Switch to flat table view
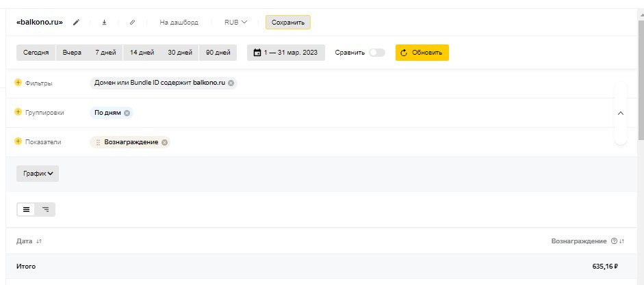This screenshot has height=285, width=644. [27, 210]
